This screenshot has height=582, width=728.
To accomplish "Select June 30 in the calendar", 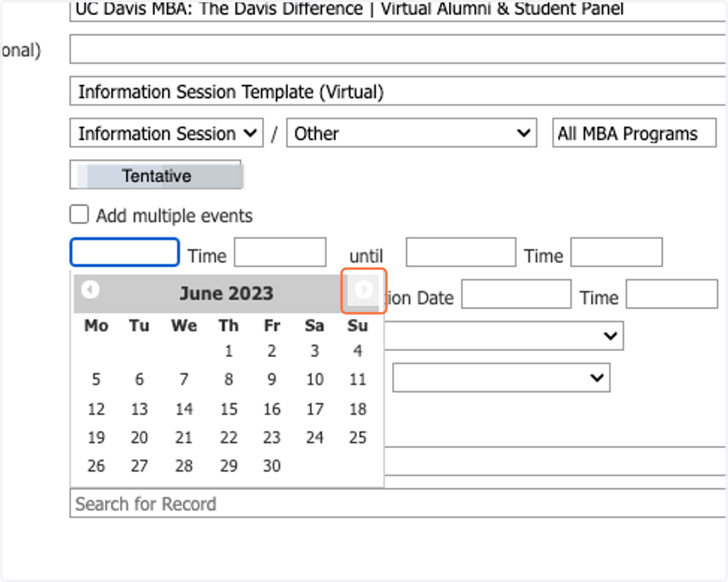I will [272, 466].
